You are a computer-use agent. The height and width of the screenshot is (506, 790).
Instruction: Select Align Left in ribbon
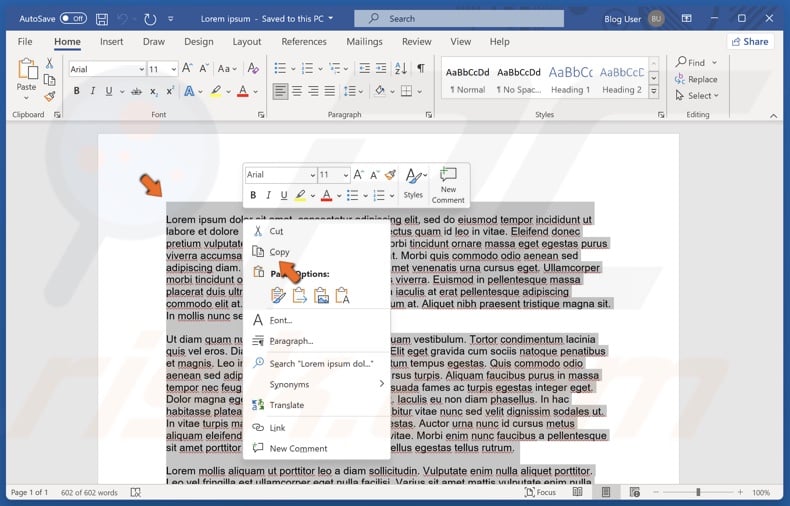281,91
